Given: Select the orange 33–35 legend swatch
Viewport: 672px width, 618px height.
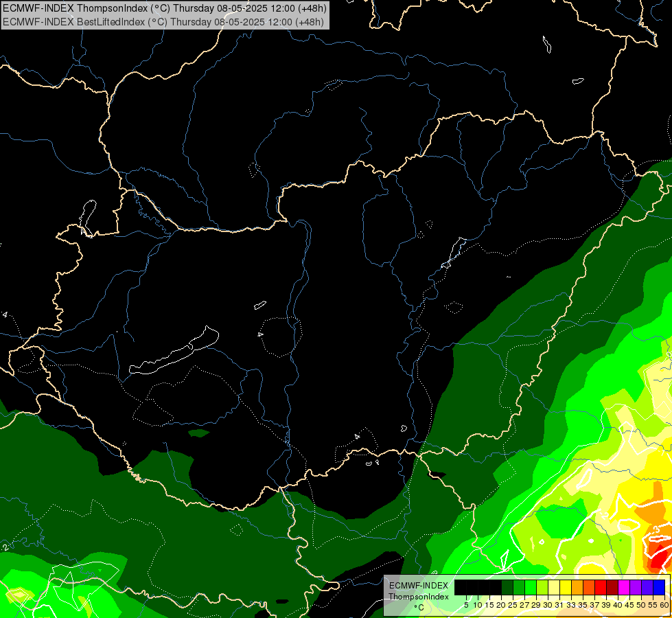Looking at the screenshot, I should pos(577,587).
